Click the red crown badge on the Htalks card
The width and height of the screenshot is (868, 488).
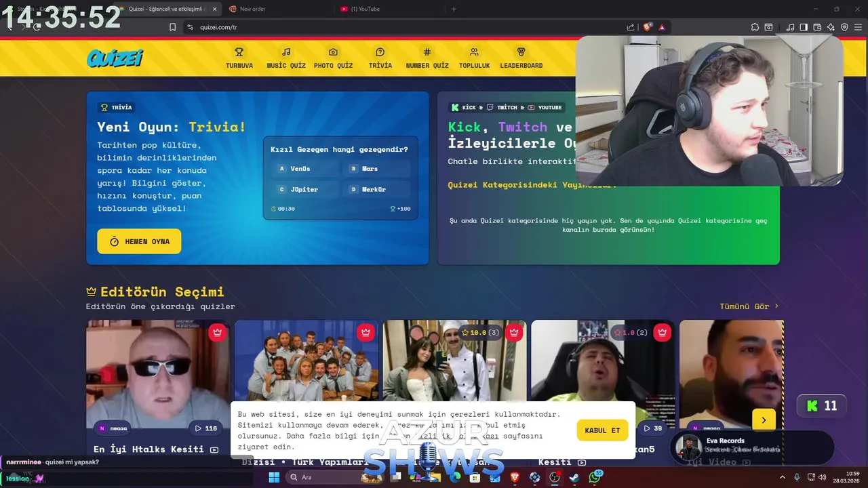point(217,332)
